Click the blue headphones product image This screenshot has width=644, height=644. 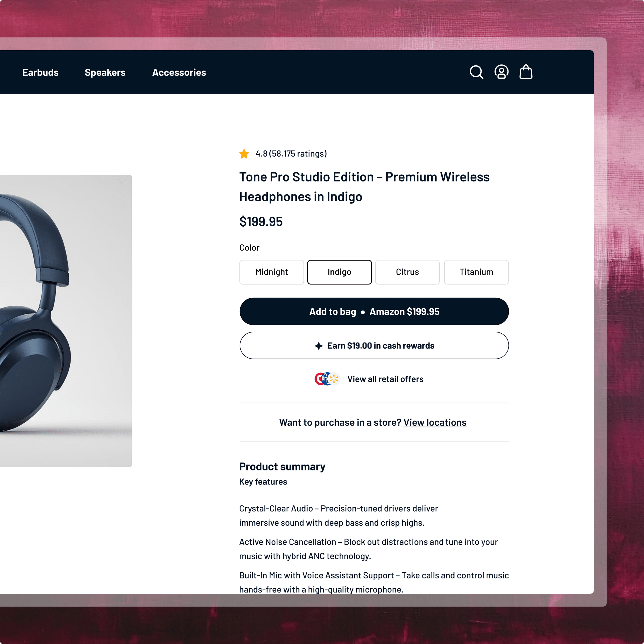click(x=66, y=321)
